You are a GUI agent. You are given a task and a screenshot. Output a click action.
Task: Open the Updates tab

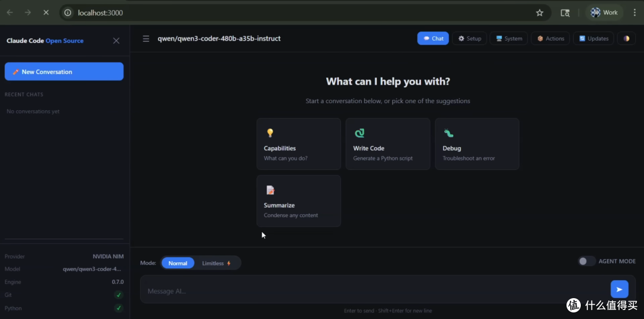(x=593, y=39)
